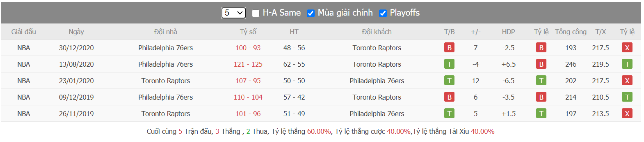
Task: Click green T badge in T/B column for 13/08/2020
Action: pos(449,64)
